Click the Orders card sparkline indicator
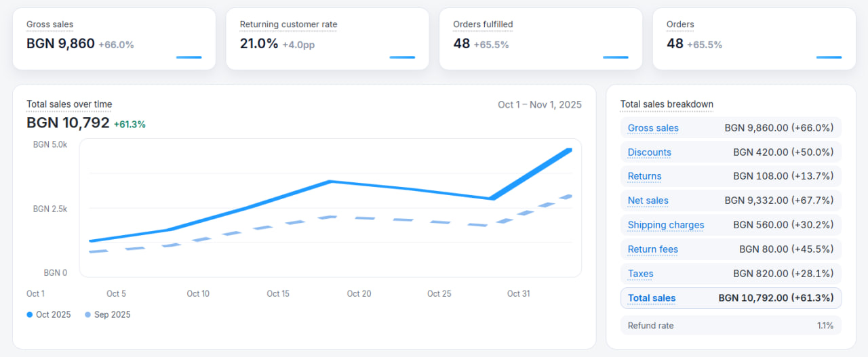Image resolution: width=868 pixels, height=357 pixels. point(829,58)
